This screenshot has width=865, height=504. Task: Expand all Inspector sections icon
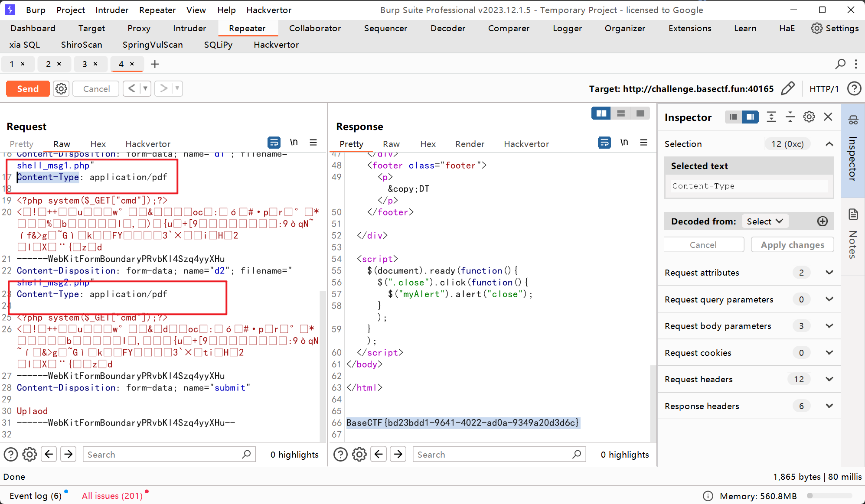(x=771, y=117)
